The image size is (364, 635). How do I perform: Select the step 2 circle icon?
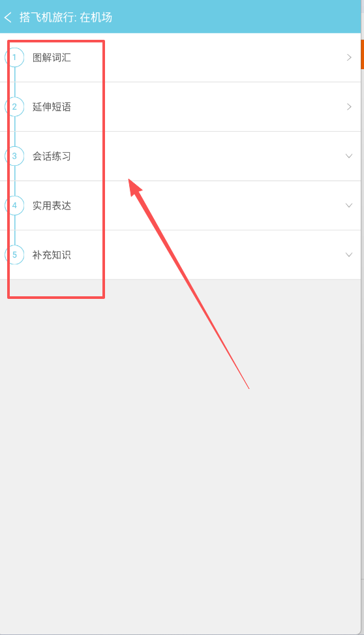click(14, 106)
